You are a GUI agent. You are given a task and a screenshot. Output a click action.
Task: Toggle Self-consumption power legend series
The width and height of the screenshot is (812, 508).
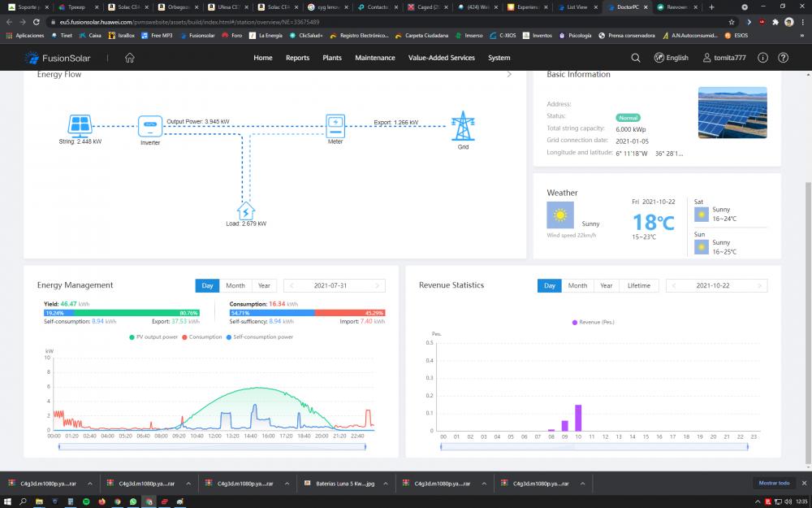point(260,337)
